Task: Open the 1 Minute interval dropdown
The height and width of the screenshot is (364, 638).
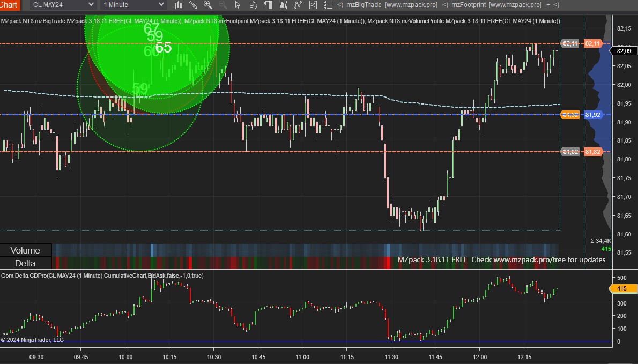Action: (134, 5)
